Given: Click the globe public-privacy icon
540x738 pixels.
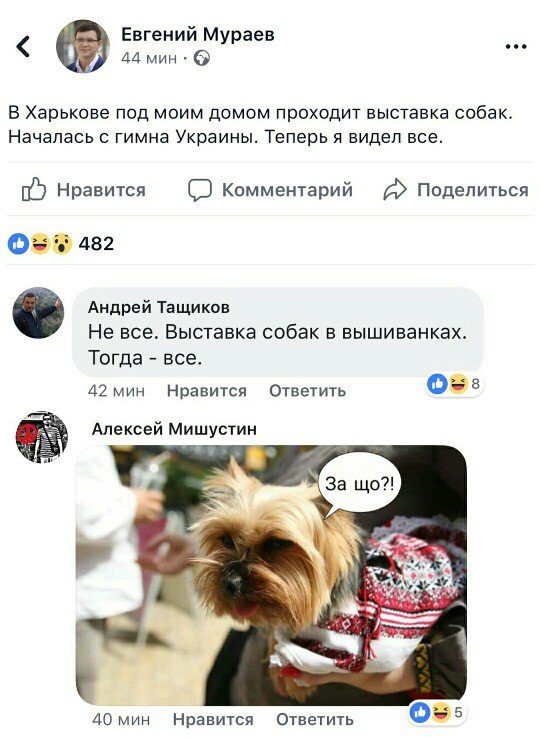Looking at the screenshot, I should [202, 58].
